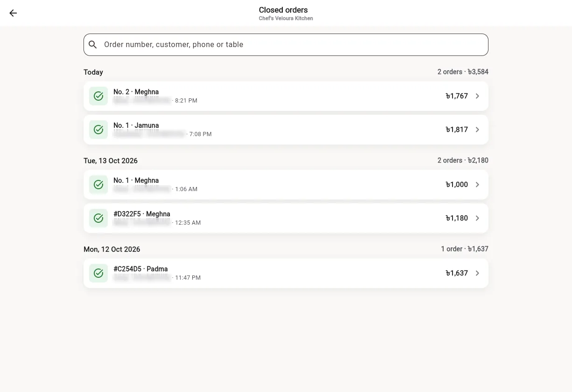Click the ৳1,767 amount
Viewport: 572px width, 392px height.
457,96
